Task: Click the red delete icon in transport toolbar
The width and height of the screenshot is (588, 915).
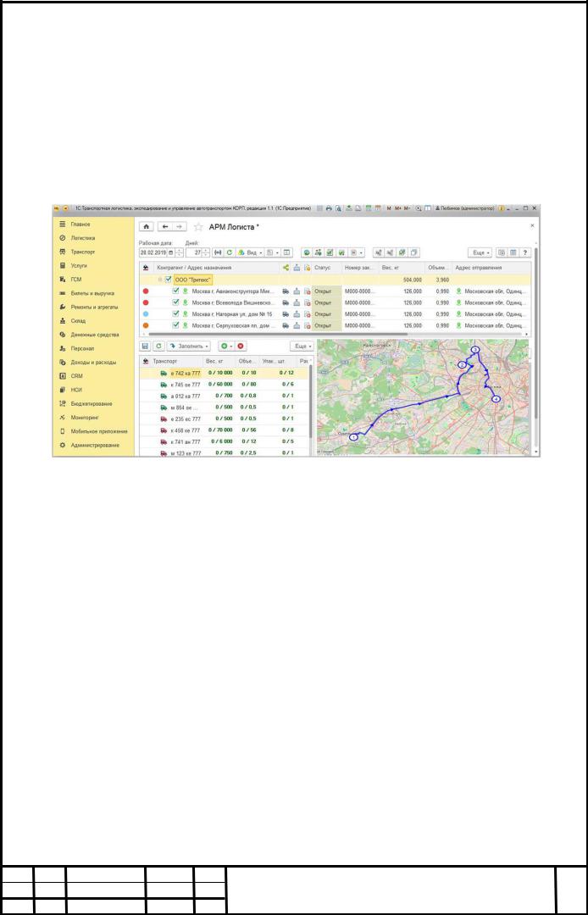Action: [x=241, y=346]
